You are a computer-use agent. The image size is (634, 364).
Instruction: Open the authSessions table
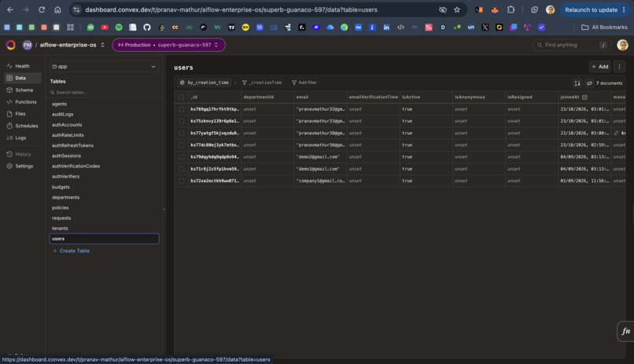66,156
